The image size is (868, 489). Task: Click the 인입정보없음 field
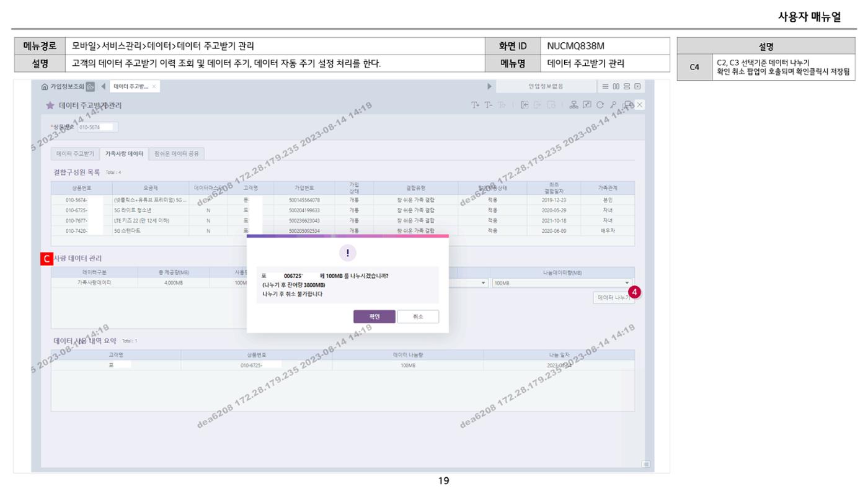546,86
